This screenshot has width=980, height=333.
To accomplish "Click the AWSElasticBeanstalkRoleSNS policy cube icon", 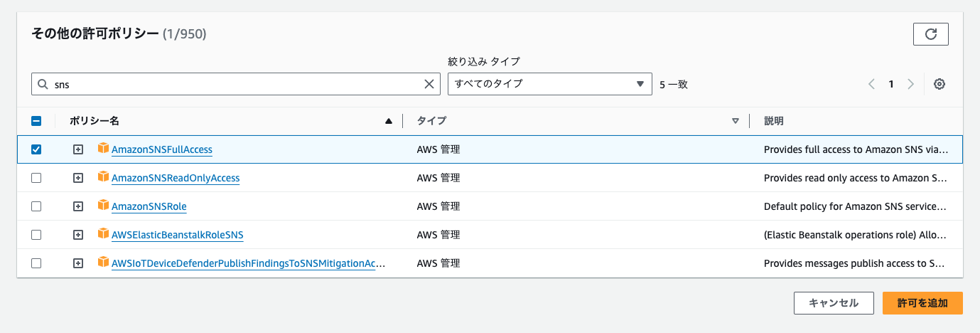I will 103,234.
